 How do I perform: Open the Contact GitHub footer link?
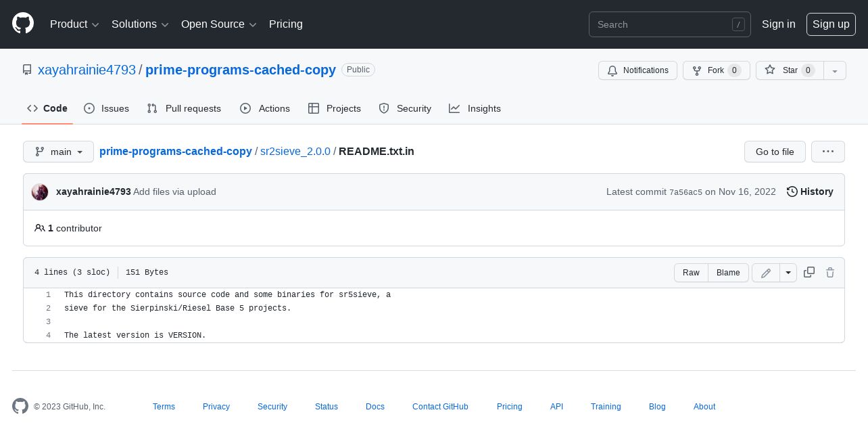[440, 407]
